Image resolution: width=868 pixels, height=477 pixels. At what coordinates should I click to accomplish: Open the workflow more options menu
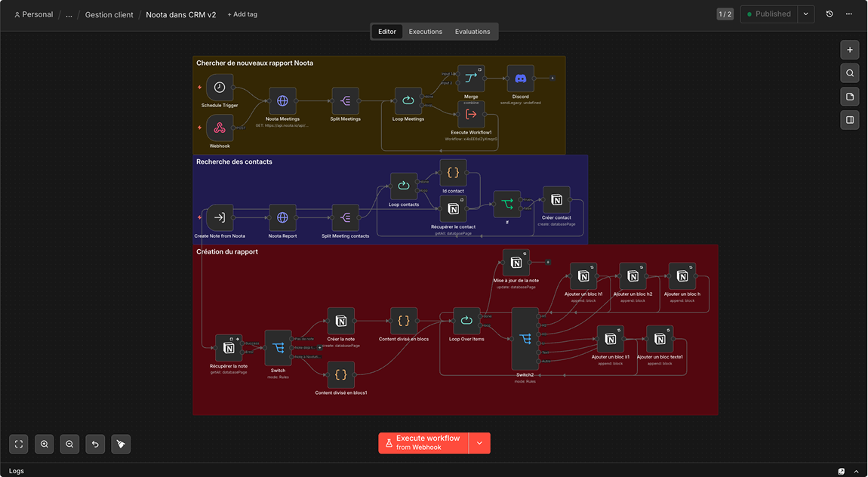pos(848,14)
